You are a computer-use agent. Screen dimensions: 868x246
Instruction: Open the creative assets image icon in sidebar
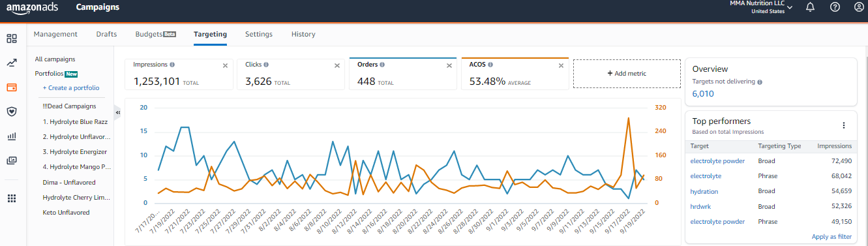point(12,161)
